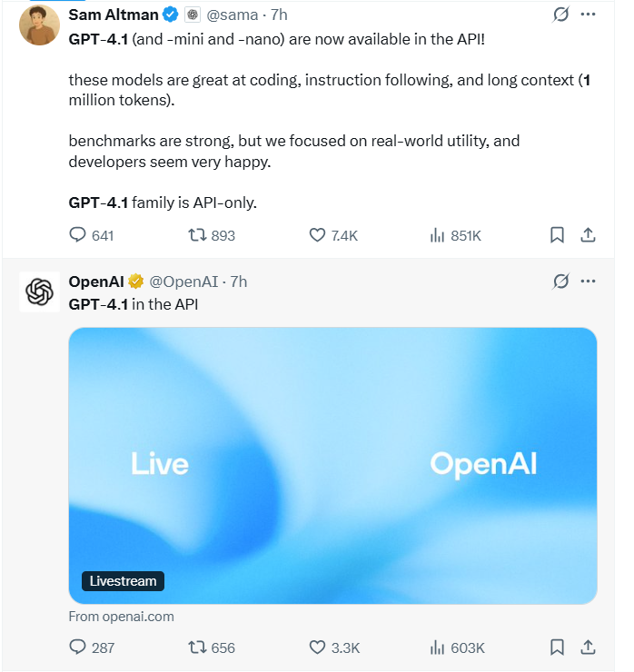Open more options on OpenAI's tweet

point(589,282)
